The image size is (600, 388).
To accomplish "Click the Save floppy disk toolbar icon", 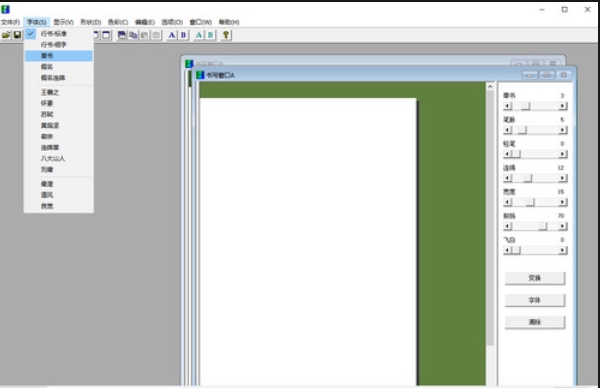I will pos(17,35).
